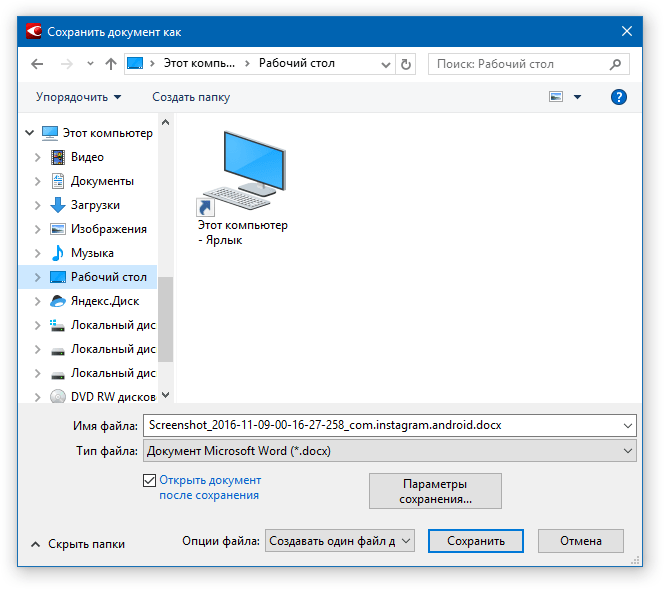Viewport: 664px width, 589px height.
Task: Expand the Видео tree node
Action: 38,157
